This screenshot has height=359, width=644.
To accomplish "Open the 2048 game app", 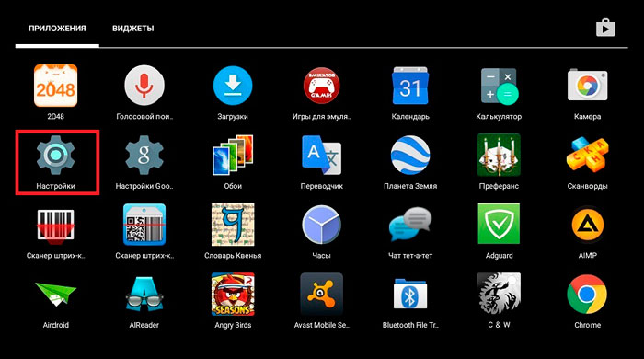I will click(55, 86).
